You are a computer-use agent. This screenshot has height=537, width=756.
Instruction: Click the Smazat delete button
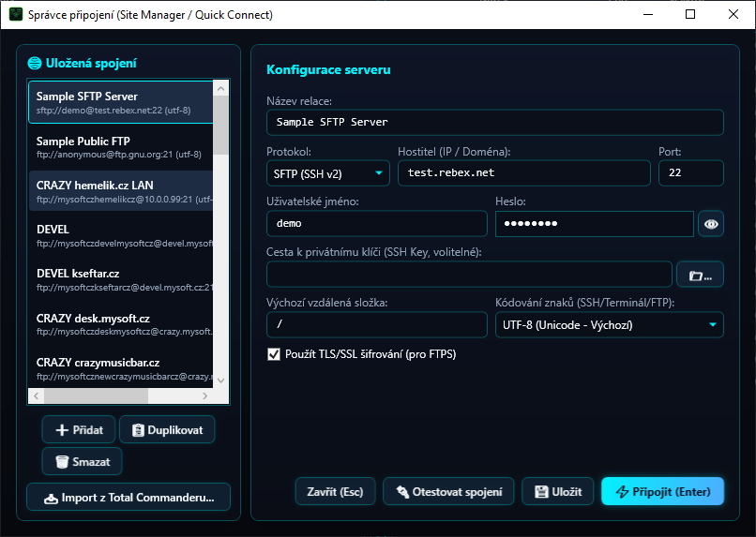[x=82, y=461]
